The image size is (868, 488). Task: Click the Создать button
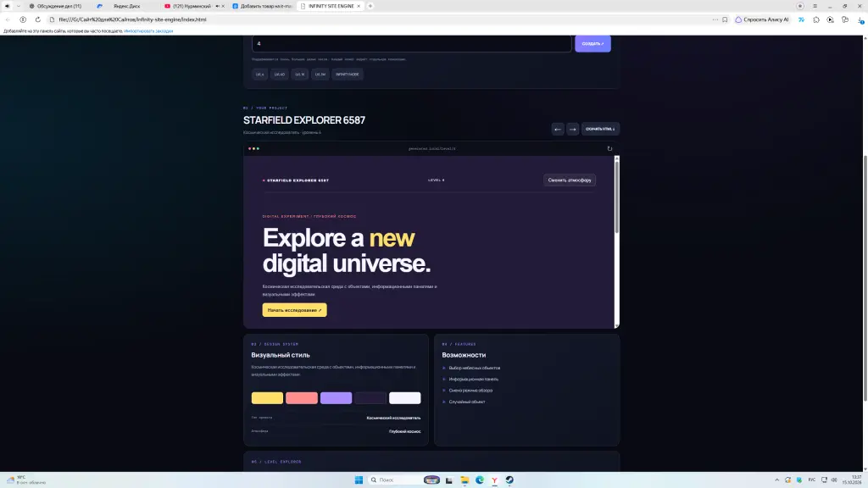[x=593, y=44]
